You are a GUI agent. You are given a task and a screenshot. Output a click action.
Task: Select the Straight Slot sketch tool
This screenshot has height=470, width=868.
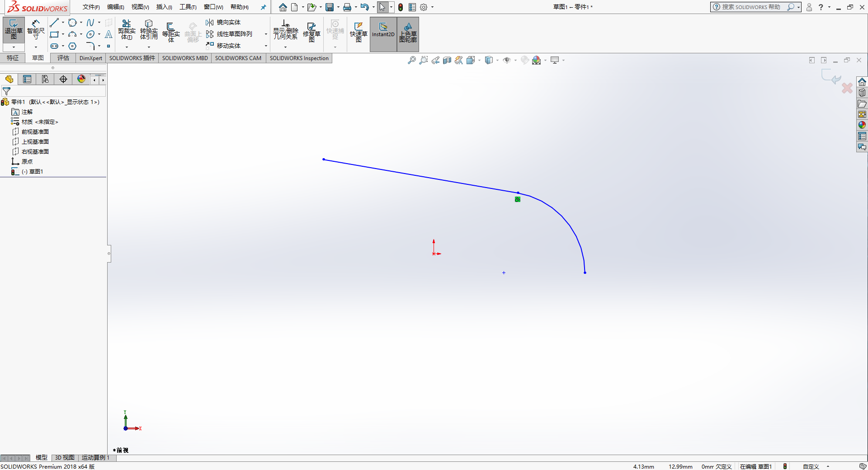click(x=55, y=46)
